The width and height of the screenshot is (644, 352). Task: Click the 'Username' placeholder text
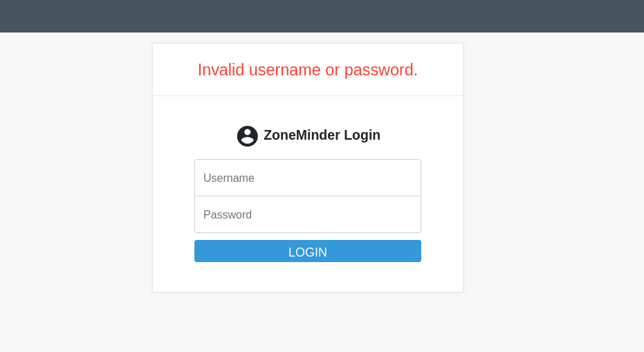pos(229,178)
